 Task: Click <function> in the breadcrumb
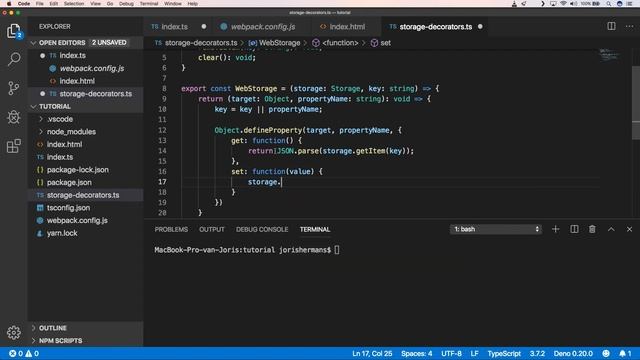tap(340, 43)
